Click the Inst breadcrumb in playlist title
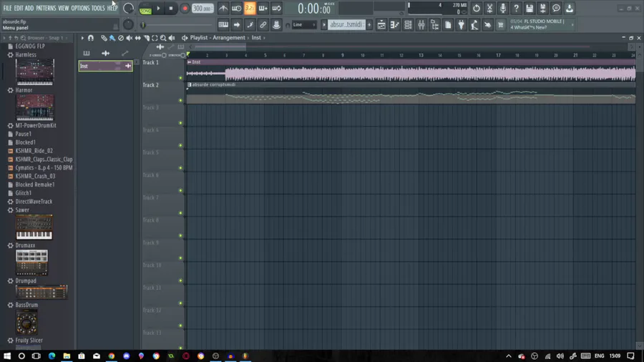Viewport: 644px width, 362px height. point(256,38)
